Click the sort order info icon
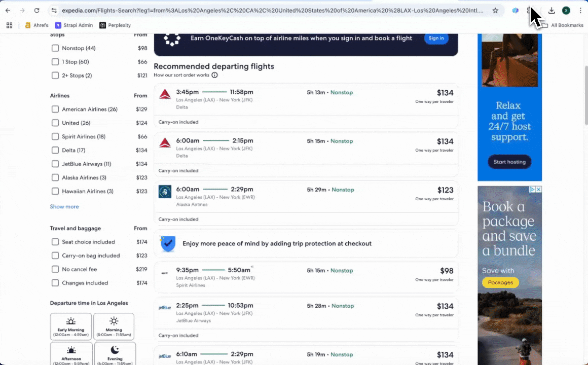This screenshot has width=588, height=365. pyautogui.click(x=214, y=75)
